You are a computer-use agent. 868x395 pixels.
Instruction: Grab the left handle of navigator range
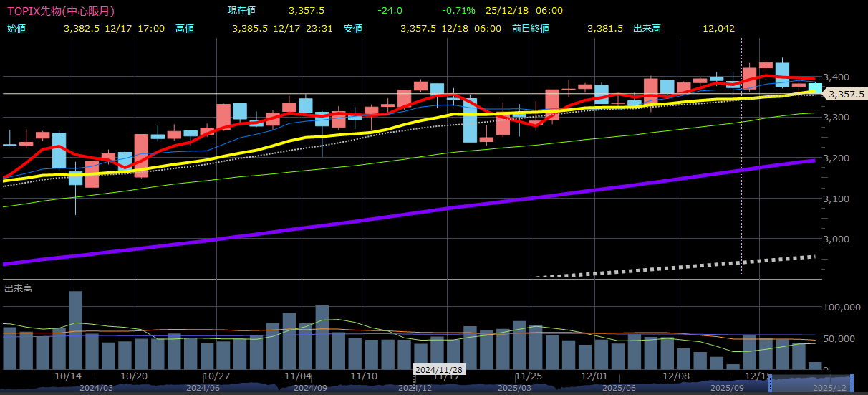point(771,383)
